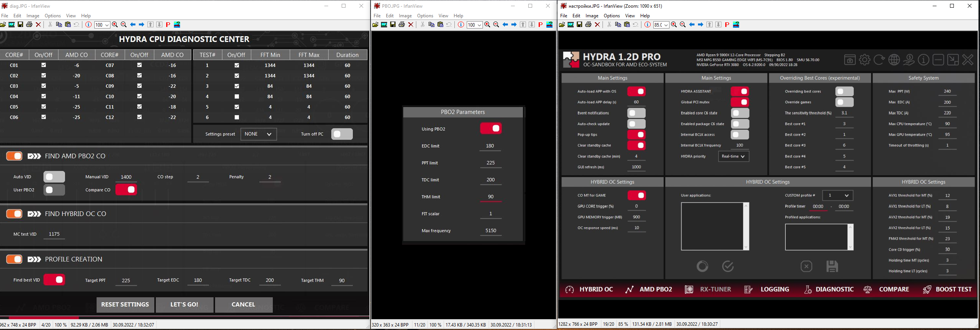Click the HYDRA screenshot camera icon
Viewport: 980px width, 330px height.
(x=850, y=60)
